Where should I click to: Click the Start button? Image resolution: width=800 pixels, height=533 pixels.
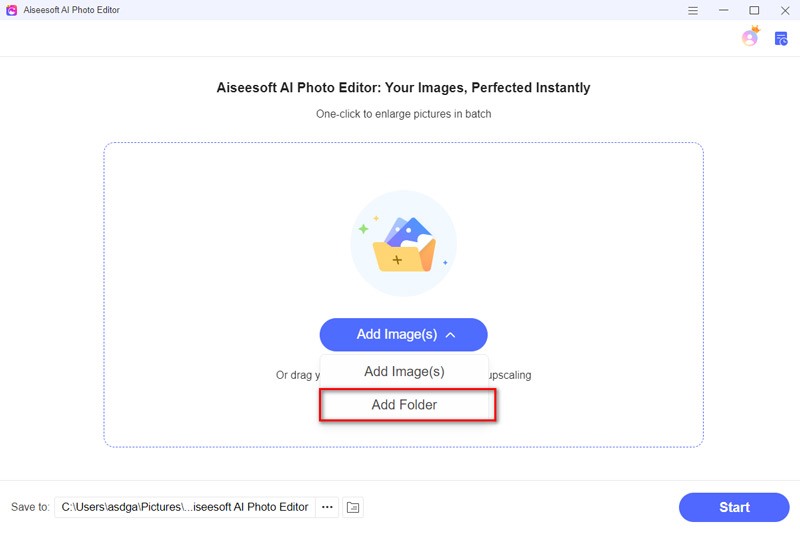(x=734, y=507)
